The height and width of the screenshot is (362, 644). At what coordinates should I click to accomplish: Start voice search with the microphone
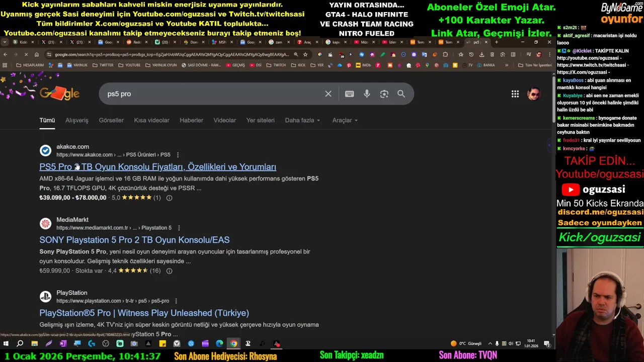coord(367,94)
